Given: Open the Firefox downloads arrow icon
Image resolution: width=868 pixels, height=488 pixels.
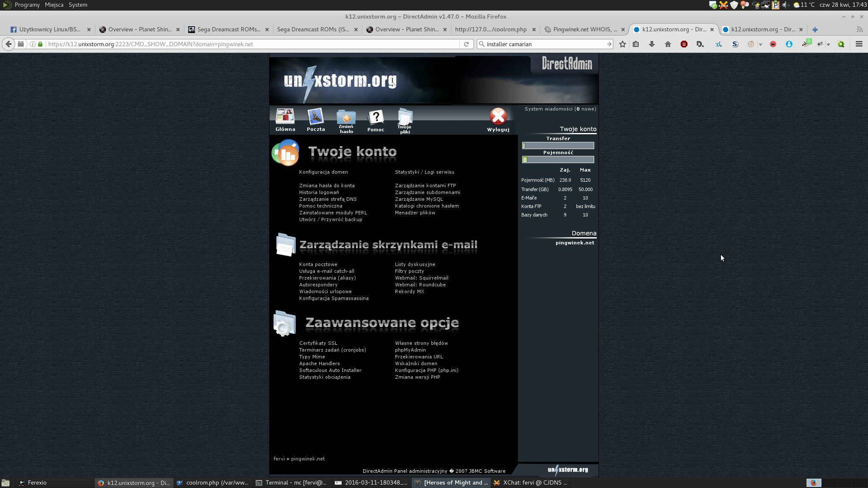Looking at the screenshot, I should (x=651, y=44).
